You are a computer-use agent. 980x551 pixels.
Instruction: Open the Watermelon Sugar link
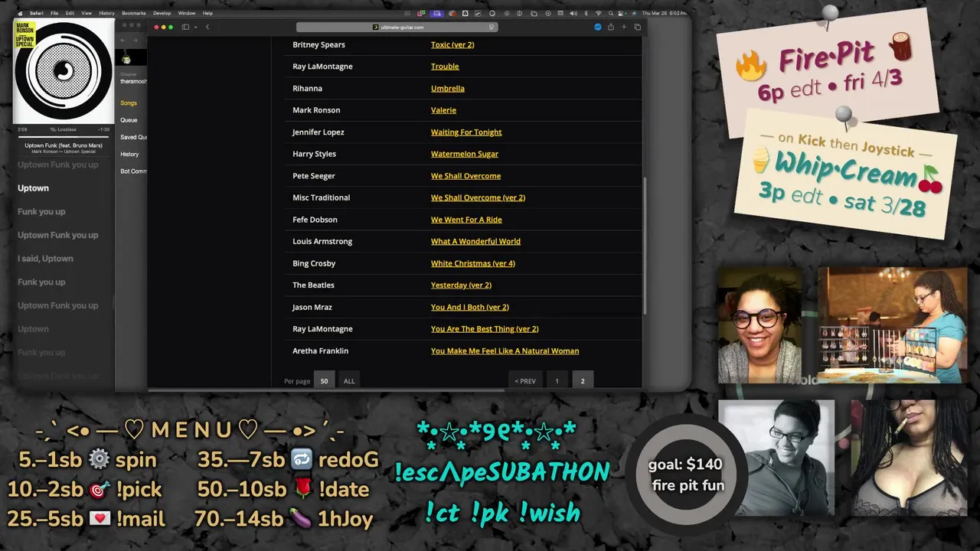coord(465,154)
